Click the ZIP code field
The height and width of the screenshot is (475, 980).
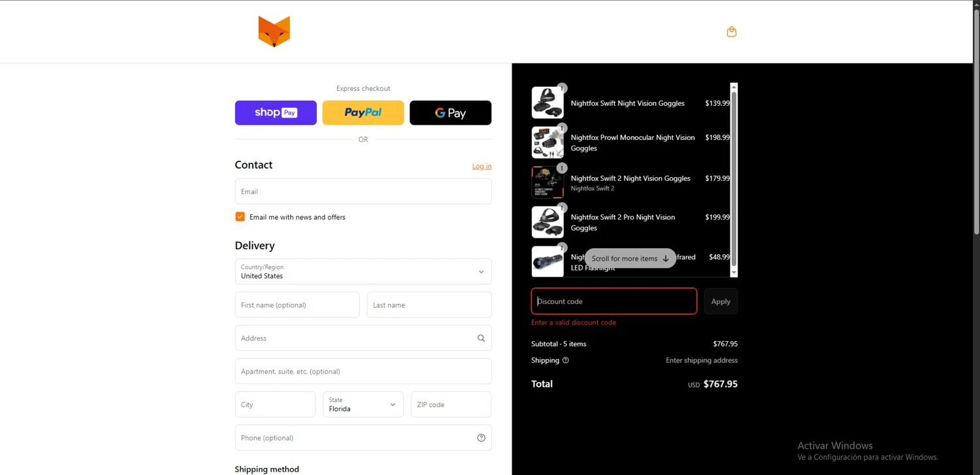tap(451, 404)
